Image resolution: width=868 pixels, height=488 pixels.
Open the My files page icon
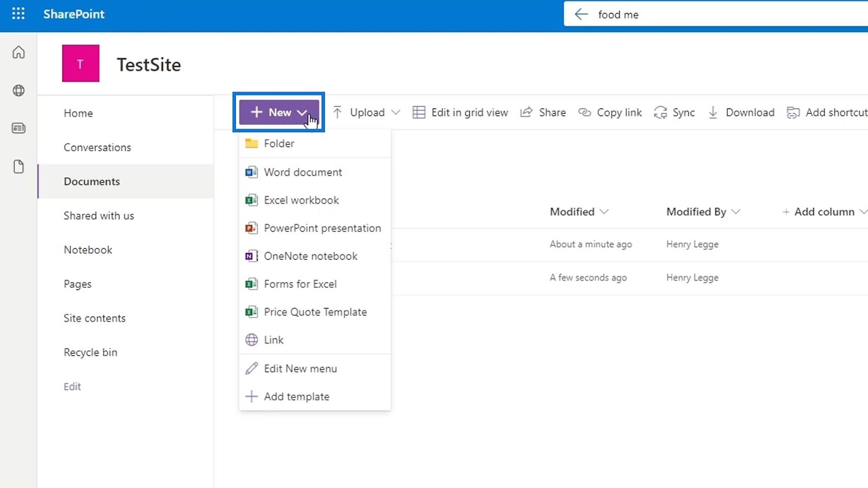pyautogui.click(x=18, y=166)
